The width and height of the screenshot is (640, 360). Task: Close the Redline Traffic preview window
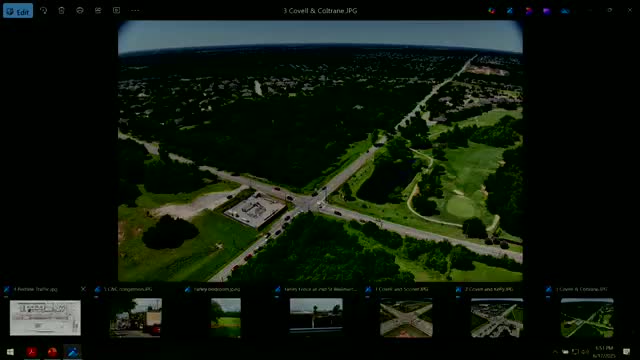click(83, 289)
